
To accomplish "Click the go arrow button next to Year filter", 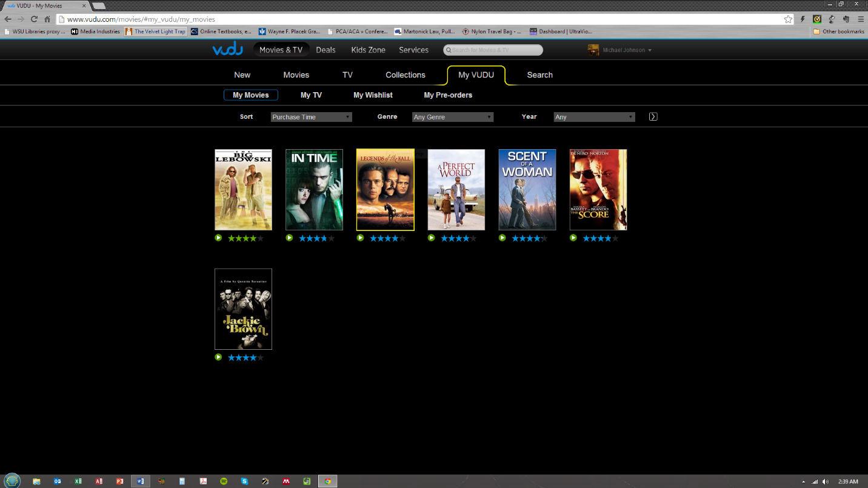I will (x=653, y=116).
